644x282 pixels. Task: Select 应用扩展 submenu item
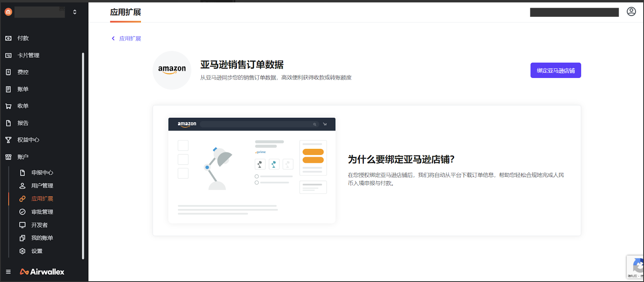pyautogui.click(x=42, y=199)
